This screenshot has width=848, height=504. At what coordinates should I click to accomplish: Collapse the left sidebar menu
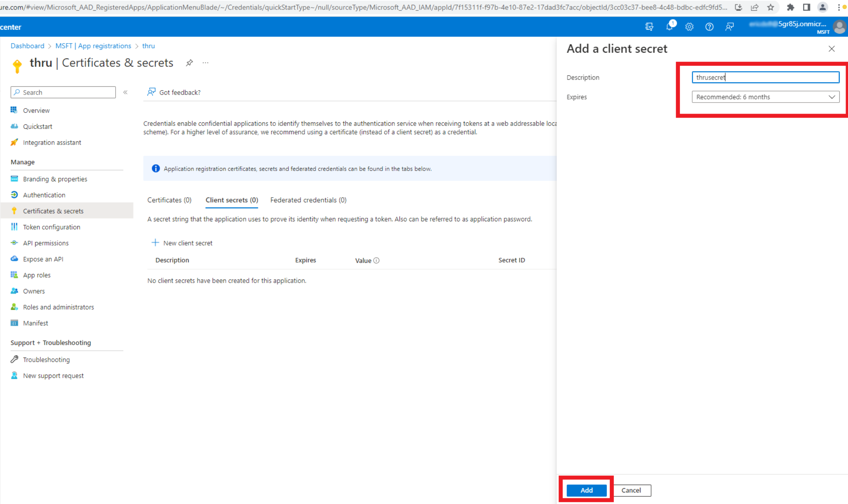125,92
